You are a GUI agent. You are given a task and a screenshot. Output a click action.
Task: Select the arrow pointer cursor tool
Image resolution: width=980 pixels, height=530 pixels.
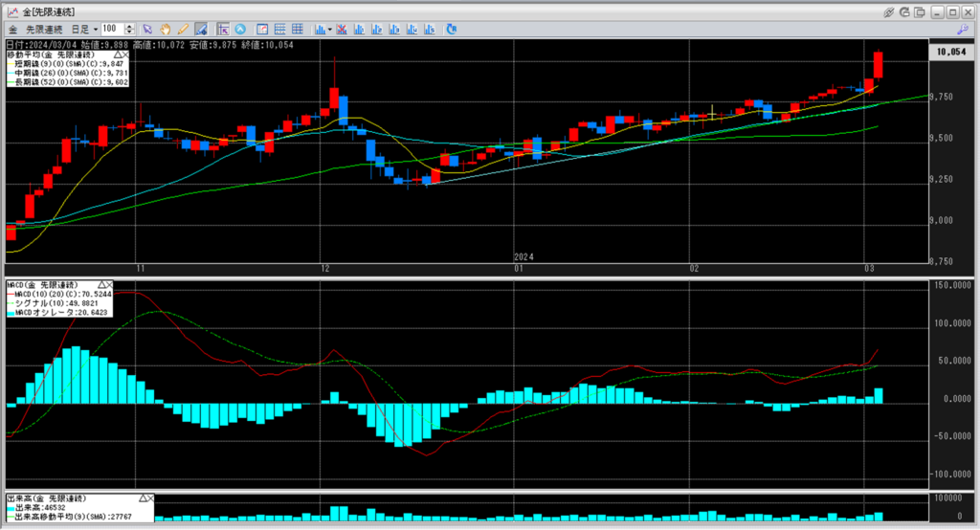pos(148,29)
